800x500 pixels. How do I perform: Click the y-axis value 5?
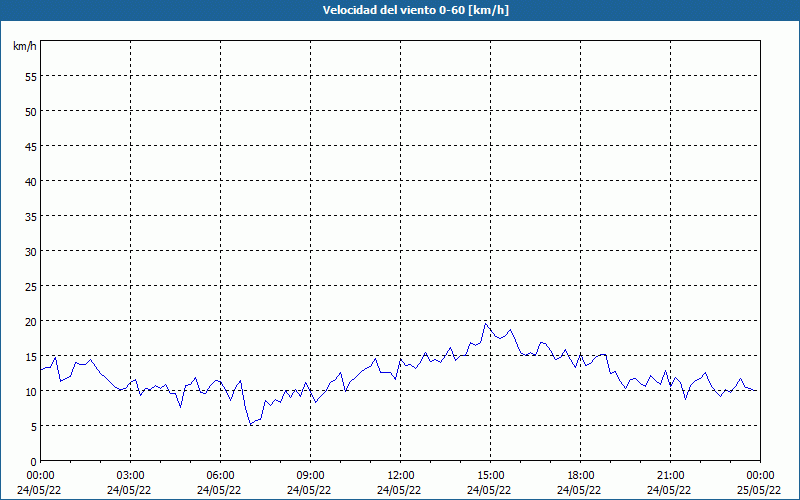[34, 427]
